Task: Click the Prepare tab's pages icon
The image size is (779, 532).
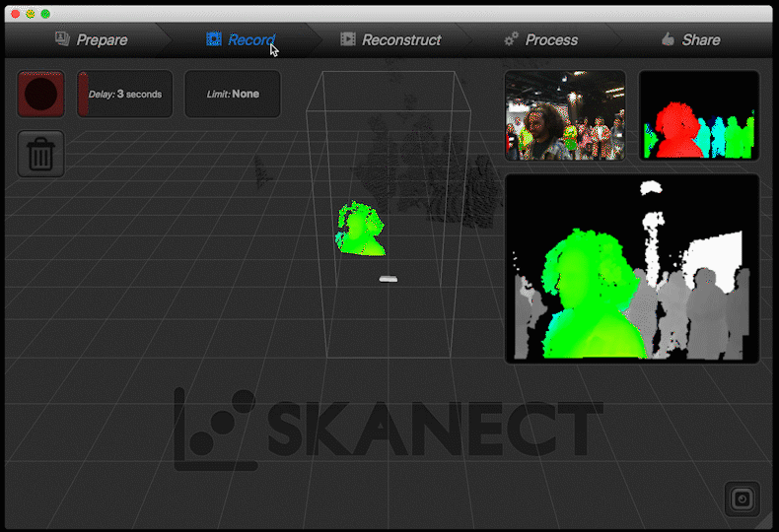Action: click(62, 38)
